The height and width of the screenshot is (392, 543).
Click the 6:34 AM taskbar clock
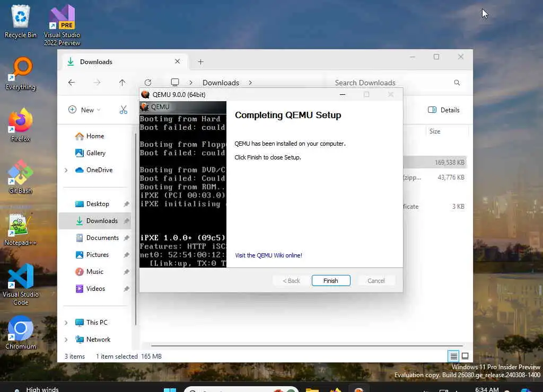487,389
